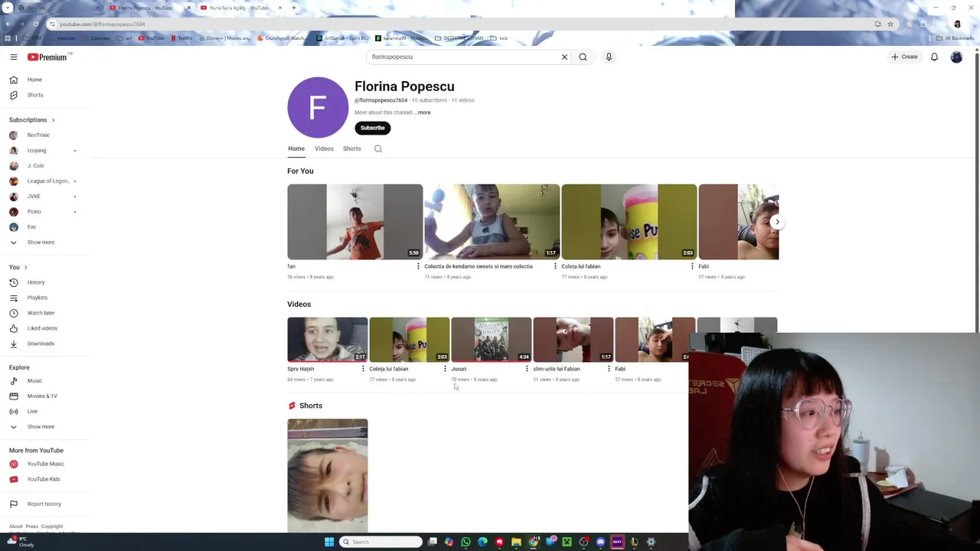Open options for 'slim-urile lui Fabian' video

609,369
